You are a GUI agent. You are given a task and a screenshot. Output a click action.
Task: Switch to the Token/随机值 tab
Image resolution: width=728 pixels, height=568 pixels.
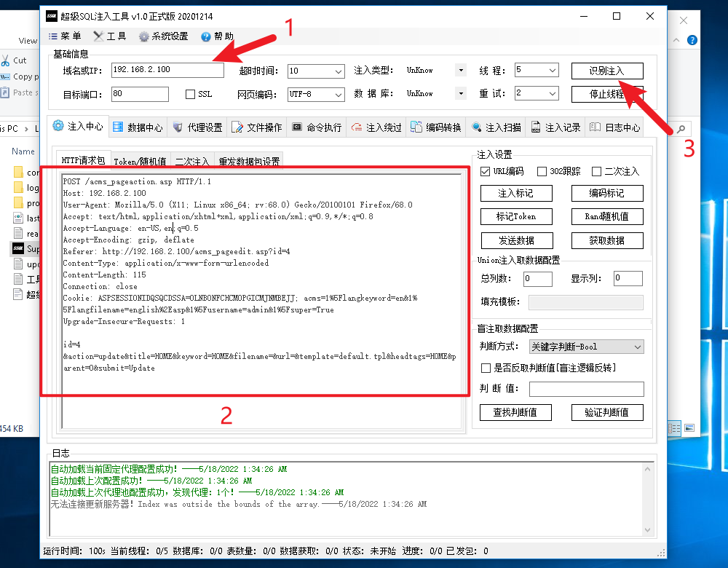tap(141, 161)
